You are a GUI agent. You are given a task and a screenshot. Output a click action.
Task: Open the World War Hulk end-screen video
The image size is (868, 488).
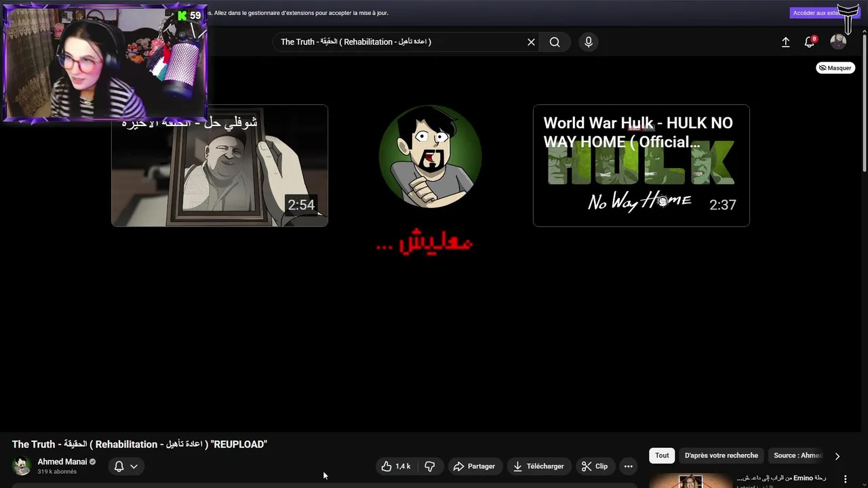pos(641,165)
